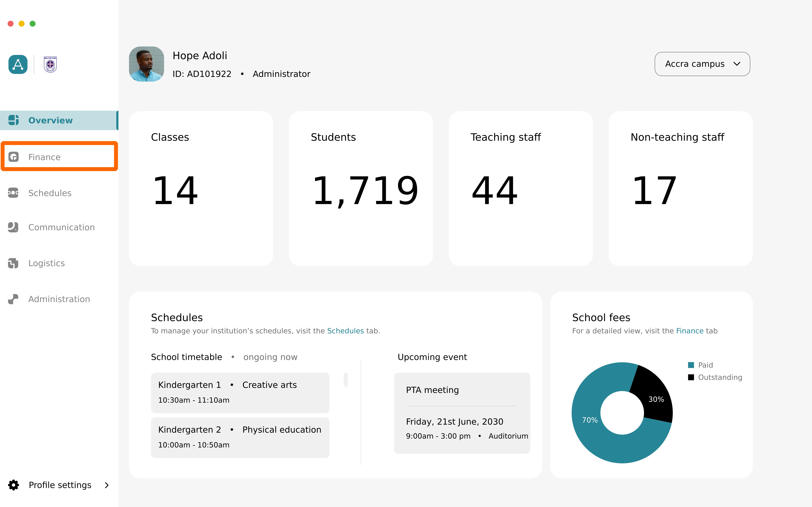812x507 pixels.
Task: Click the Logistics sidebar icon
Action: (x=13, y=263)
